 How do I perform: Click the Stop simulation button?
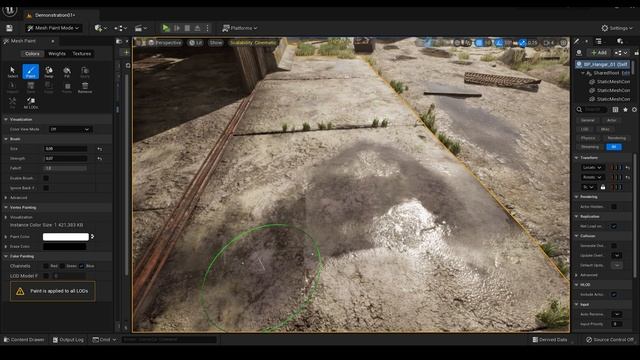187,28
